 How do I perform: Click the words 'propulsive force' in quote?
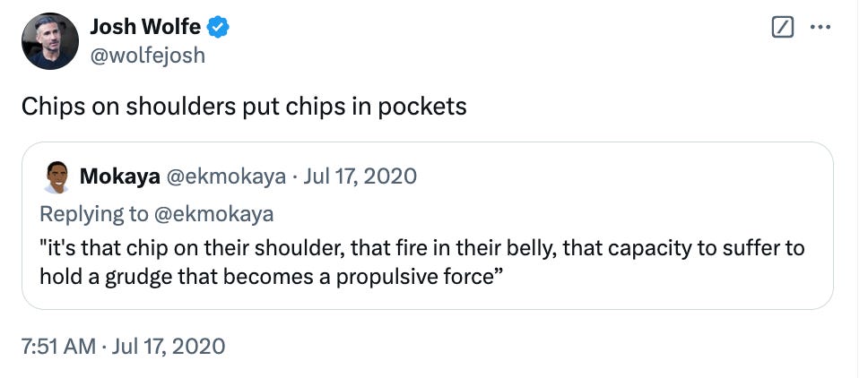point(413,276)
